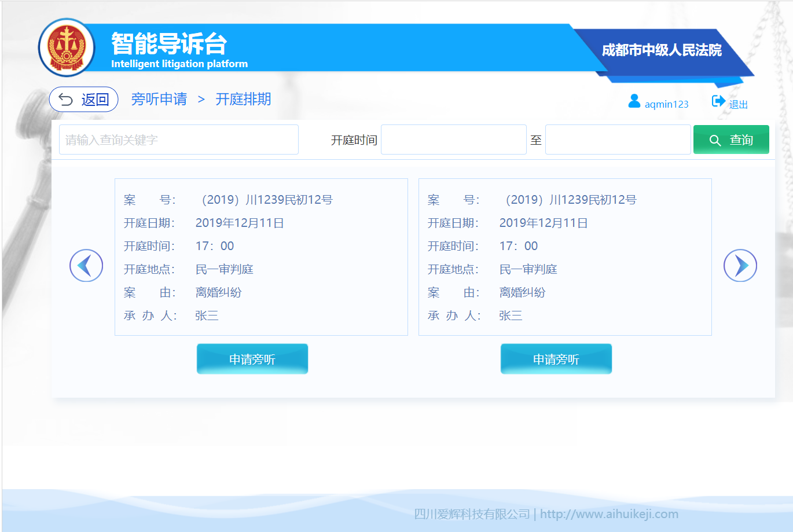Select the right hearing schedule card
Image resolution: width=793 pixels, height=532 pixels.
coord(565,257)
